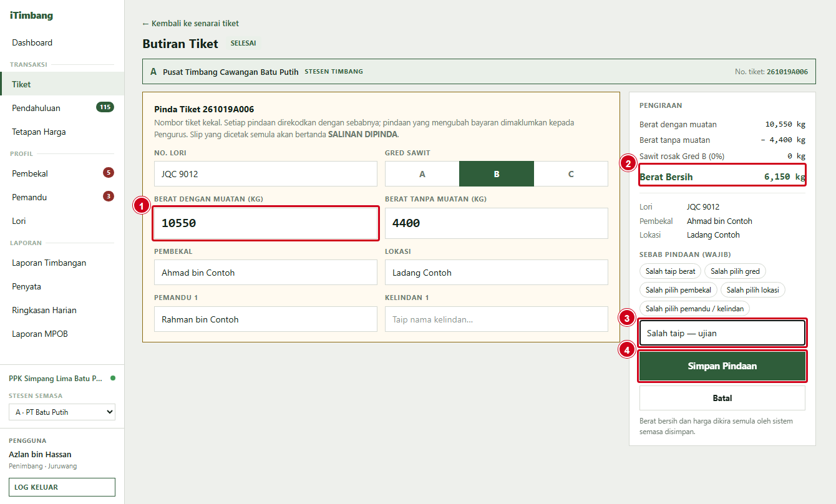Click the No. Lori input field
The height and width of the screenshot is (504, 836).
point(266,174)
